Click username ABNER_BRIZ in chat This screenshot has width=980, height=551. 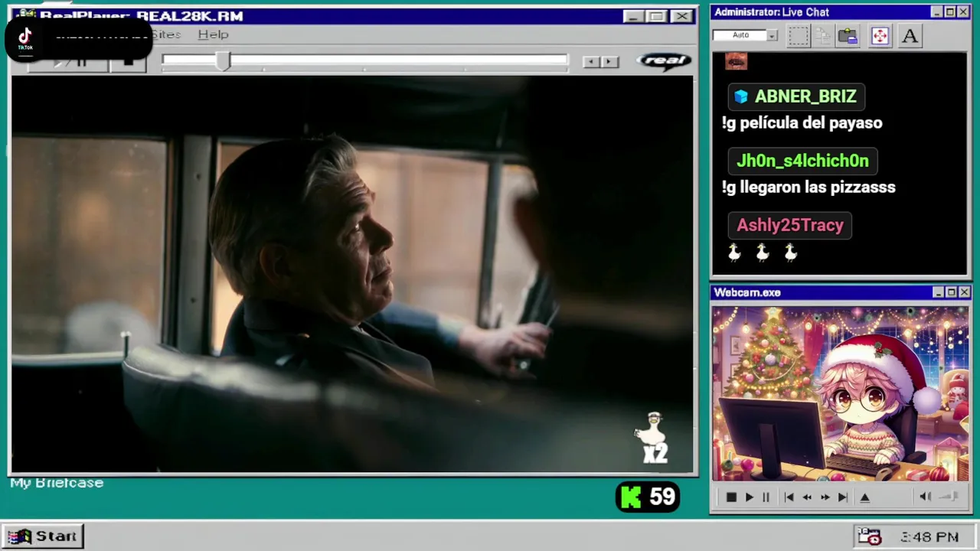click(x=805, y=96)
